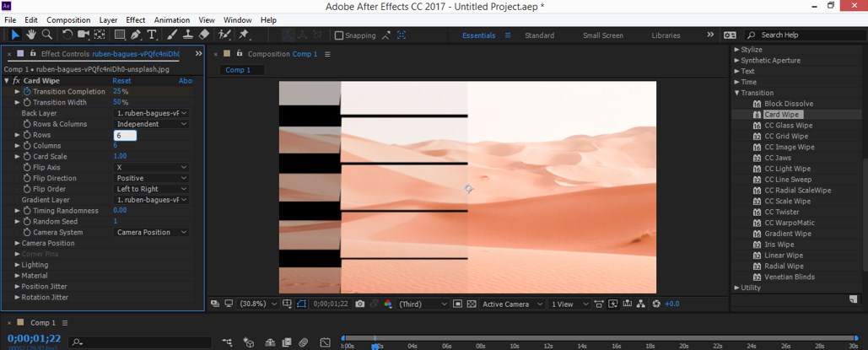
Task: Select the Zoom magnifier tool
Action: (x=47, y=35)
